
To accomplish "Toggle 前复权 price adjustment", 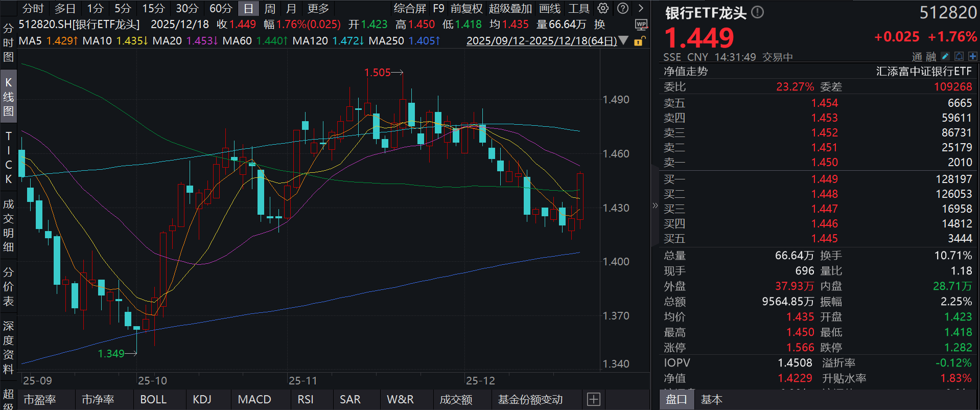I will tap(466, 9).
